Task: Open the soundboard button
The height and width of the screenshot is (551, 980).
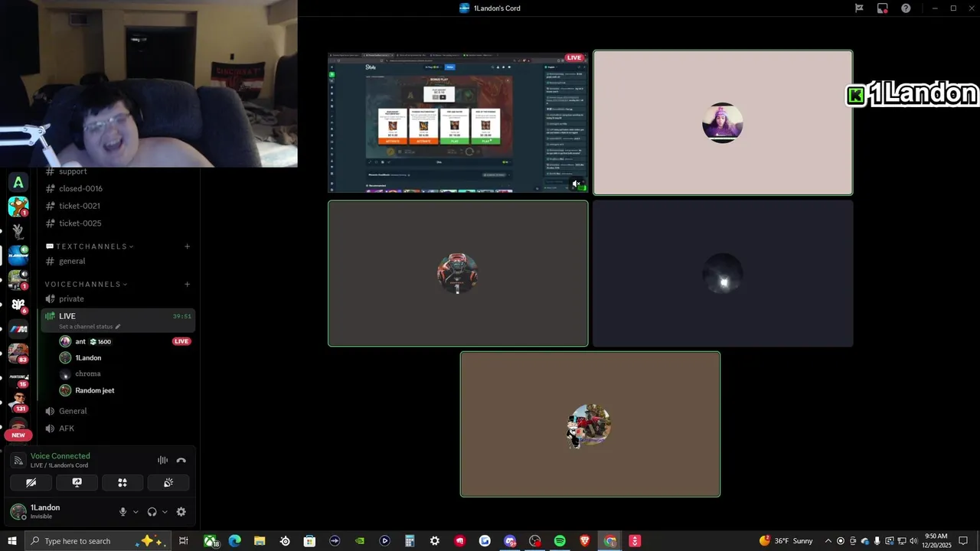Action: (168, 482)
